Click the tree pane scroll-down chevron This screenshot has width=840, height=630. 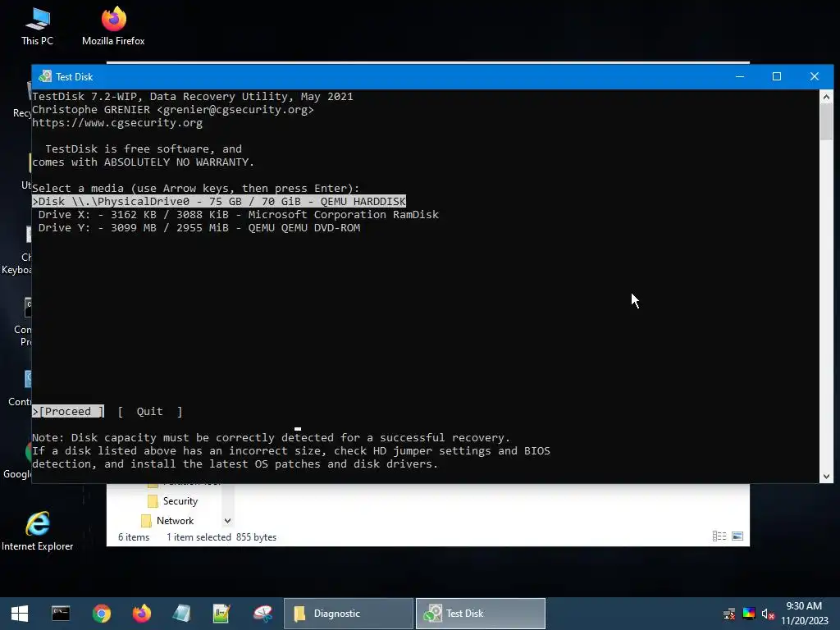pos(228,521)
